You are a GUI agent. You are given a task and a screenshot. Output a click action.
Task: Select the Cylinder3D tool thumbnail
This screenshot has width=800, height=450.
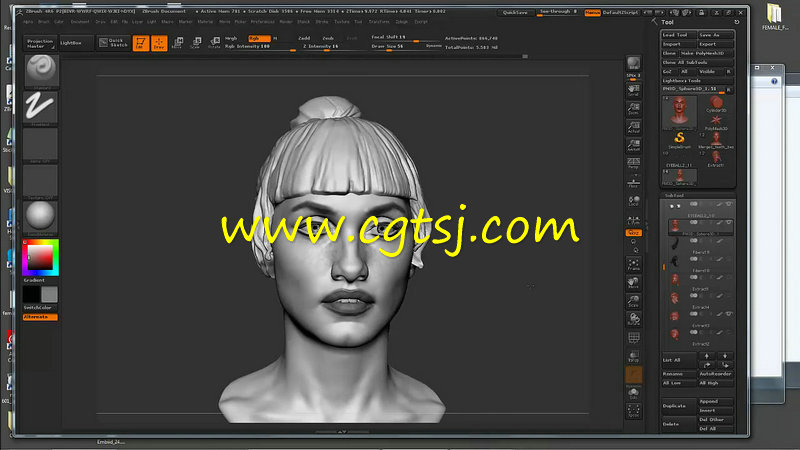(716, 105)
